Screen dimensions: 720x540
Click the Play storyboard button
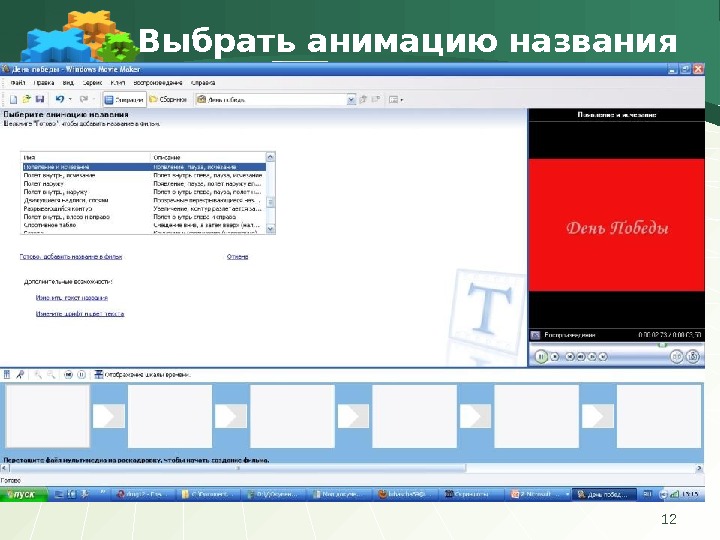point(81,375)
